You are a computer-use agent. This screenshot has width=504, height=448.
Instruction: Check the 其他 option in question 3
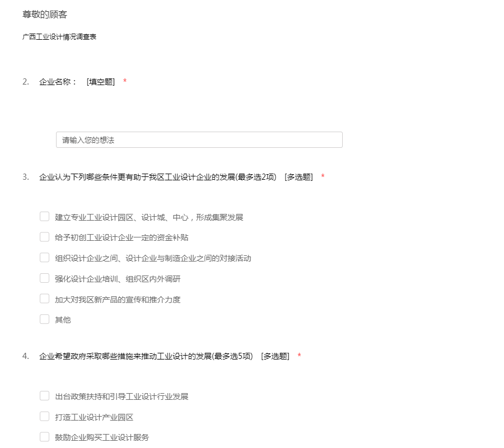[44, 319]
